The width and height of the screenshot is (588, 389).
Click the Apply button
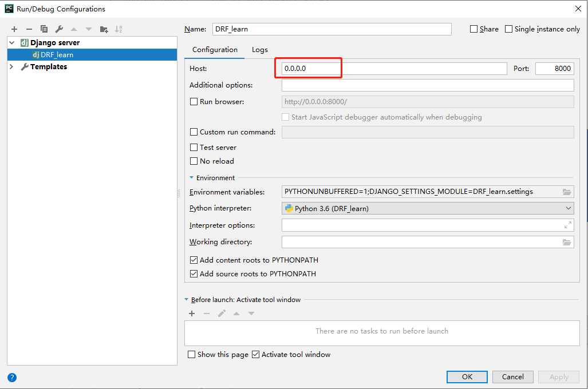click(x=559, y=377)
